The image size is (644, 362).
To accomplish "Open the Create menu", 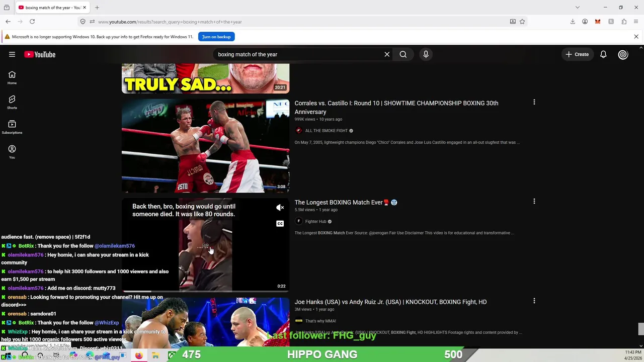I will point(577,54).
